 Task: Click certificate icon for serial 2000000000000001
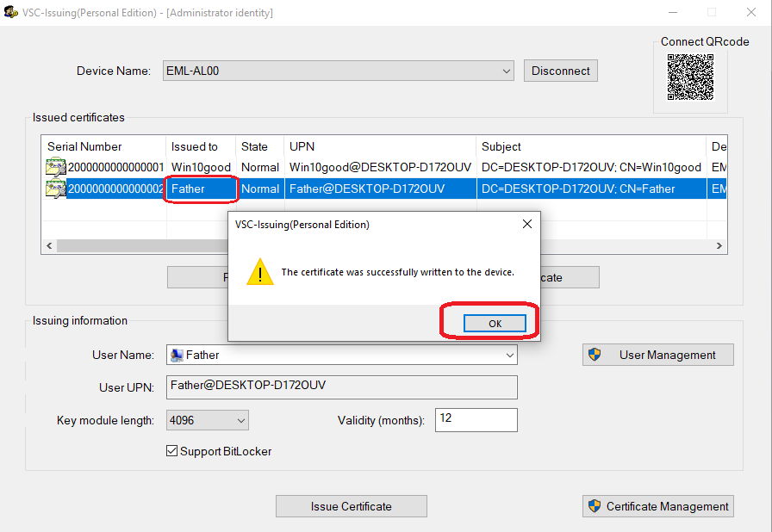56,167
